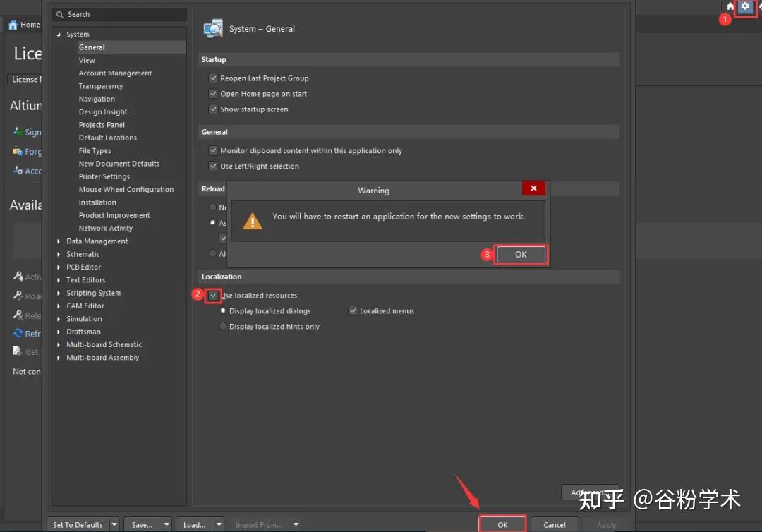This screenshot has width=762, height=532.
Task: Select View under the System category
Action: click(86, 60)
